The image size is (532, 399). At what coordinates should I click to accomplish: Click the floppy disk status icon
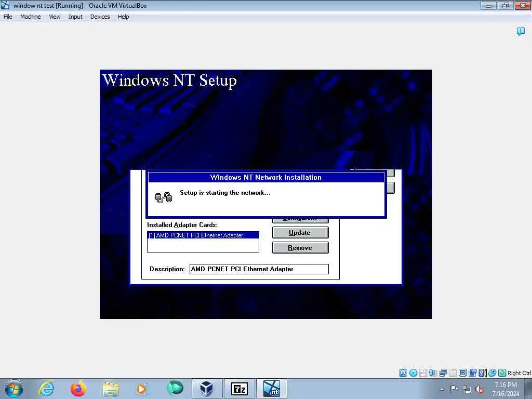(423, 373)
